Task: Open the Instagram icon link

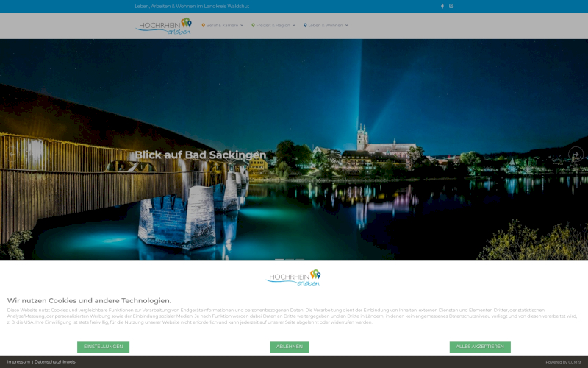Action: pyautogui.click(x=451, y=6)
